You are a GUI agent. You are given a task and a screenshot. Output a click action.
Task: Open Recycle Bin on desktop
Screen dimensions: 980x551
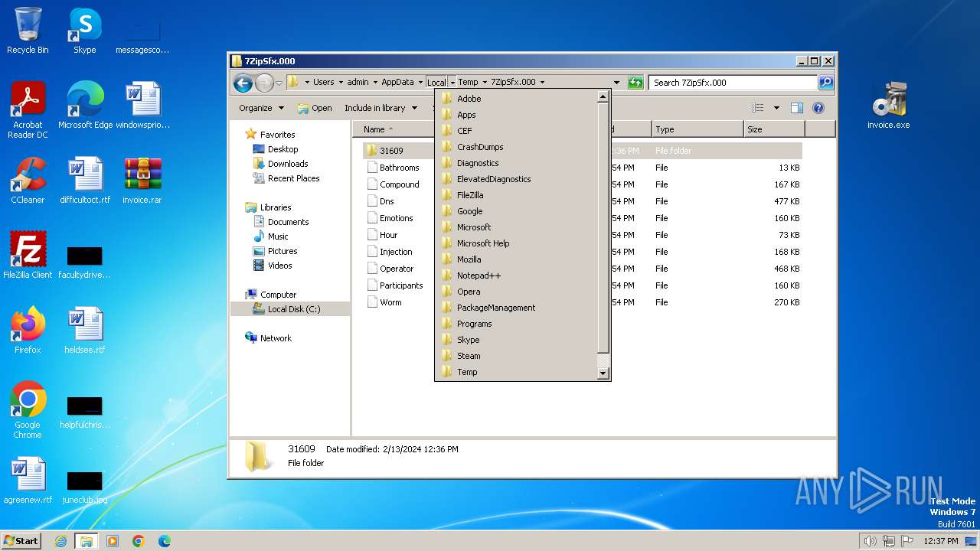coord(28,31)
